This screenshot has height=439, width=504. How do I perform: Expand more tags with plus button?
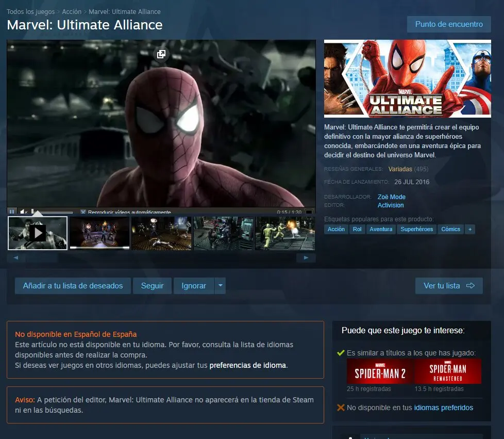point(470,229)
